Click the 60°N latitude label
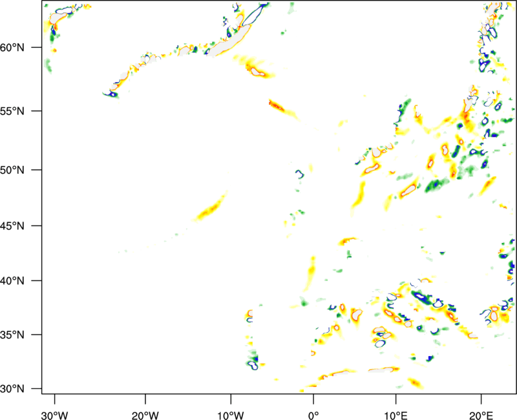 pos(12,47)
